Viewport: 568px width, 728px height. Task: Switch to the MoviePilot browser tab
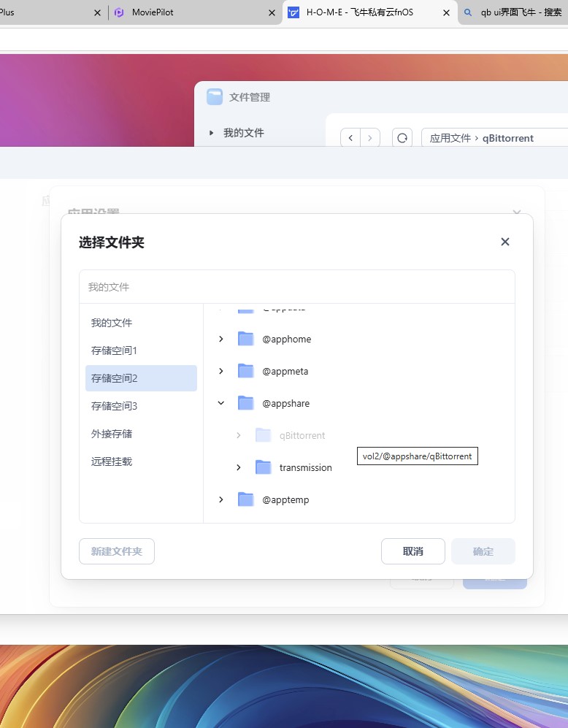[153, 12]
